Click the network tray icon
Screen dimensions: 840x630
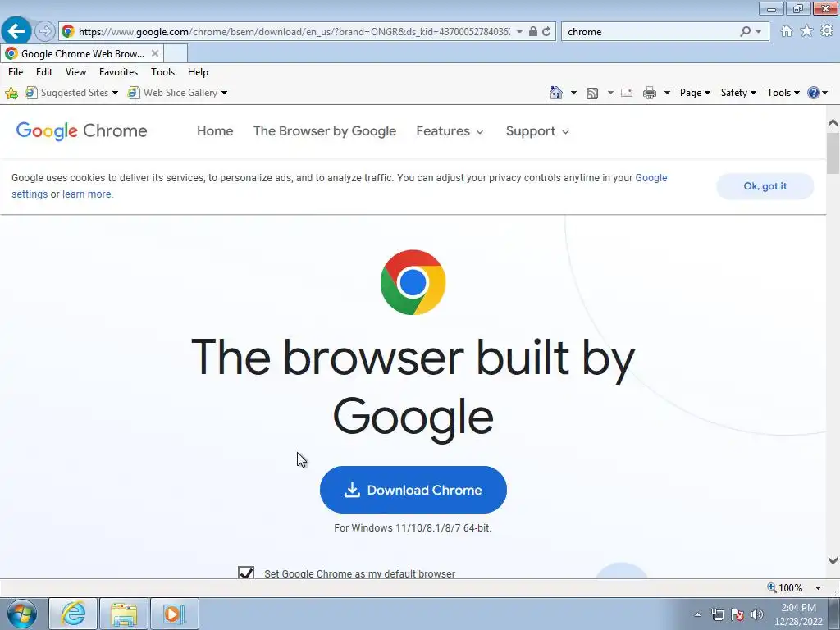pos(717,614)
